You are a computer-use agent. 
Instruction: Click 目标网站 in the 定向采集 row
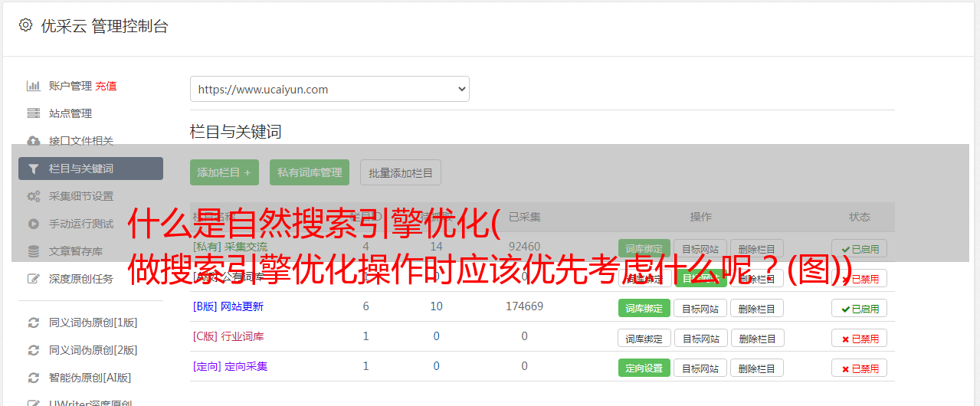tap(700, 368)
